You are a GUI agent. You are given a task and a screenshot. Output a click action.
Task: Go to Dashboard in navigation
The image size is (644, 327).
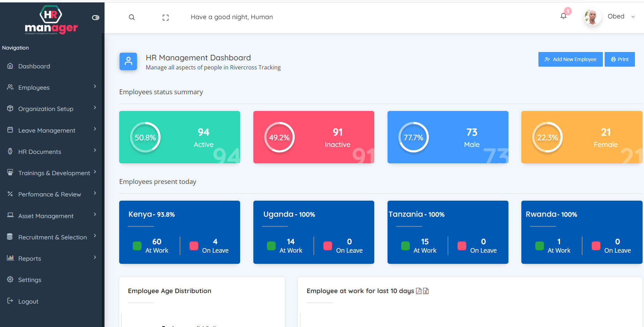click(x=34, y=66)
